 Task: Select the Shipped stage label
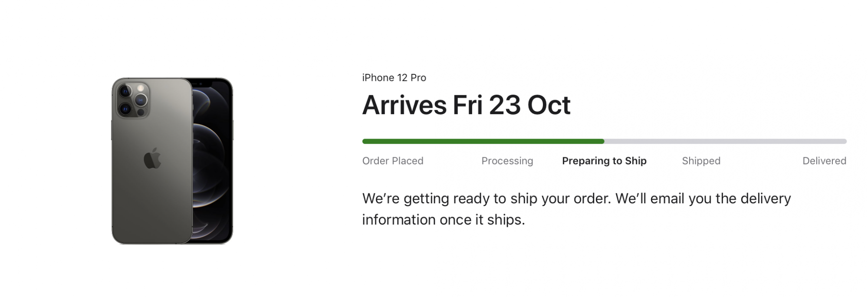701,161
